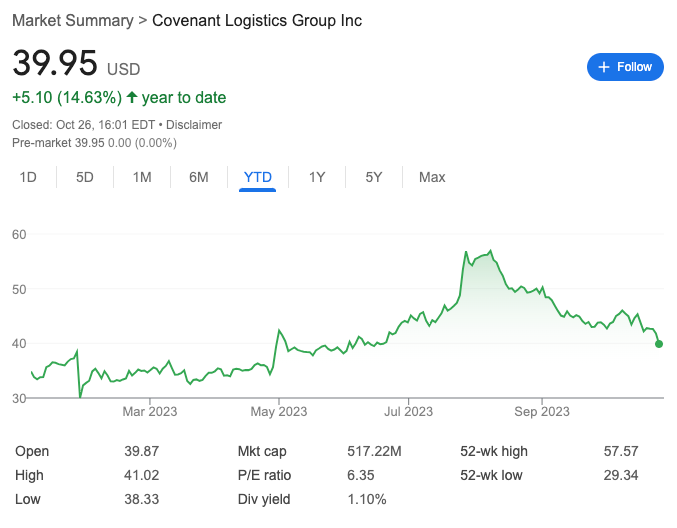The width and height of the screenshot is (677, 528).
Task: Click the Mar 2023 axis label
Action: click(148, 411)
